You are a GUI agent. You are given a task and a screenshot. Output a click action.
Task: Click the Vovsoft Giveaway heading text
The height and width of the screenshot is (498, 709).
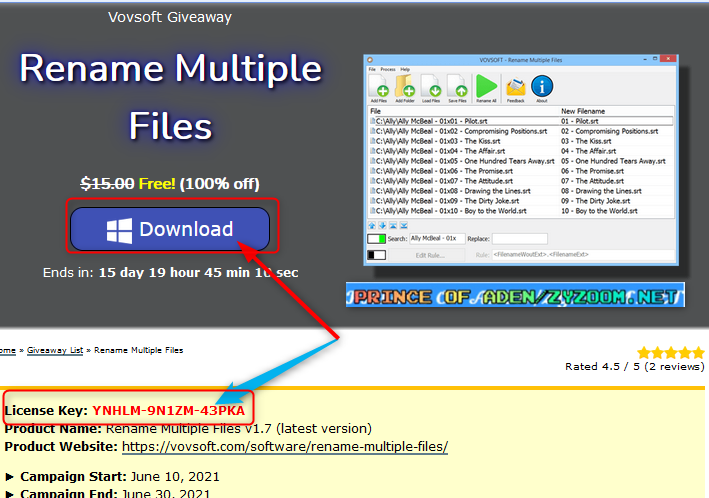(x=170, y=17)
